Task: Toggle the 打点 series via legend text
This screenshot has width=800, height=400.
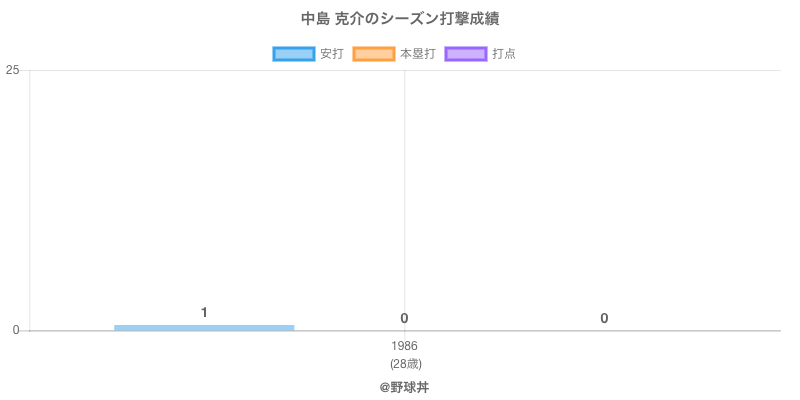Action: click(x=504, y=54)
